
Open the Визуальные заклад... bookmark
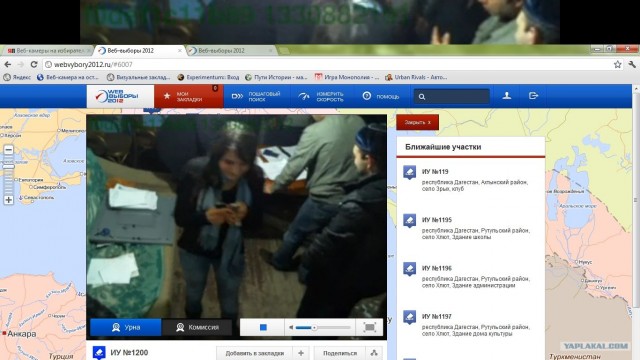tap(138, 77)
